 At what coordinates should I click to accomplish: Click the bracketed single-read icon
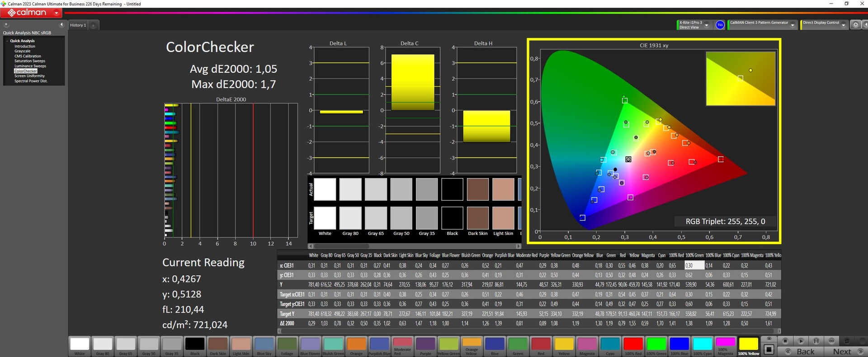(816, 341)
